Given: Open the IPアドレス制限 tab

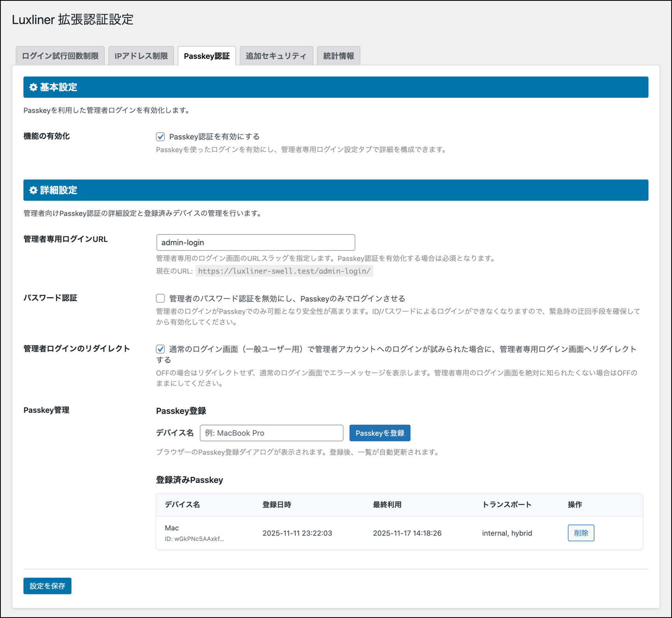Looking at the screenshot, I should [141, 56].
